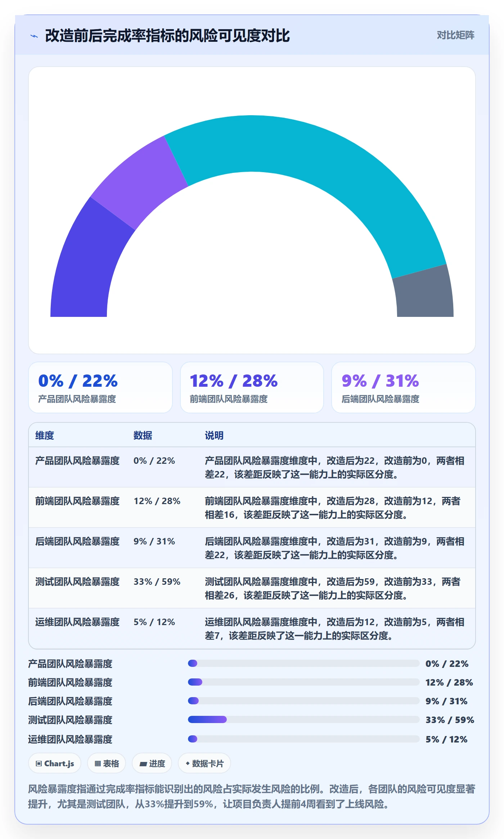Viewport: 504px width, 839px height.
Task: Click the Chart.js chip
Action: pos(55,763)
